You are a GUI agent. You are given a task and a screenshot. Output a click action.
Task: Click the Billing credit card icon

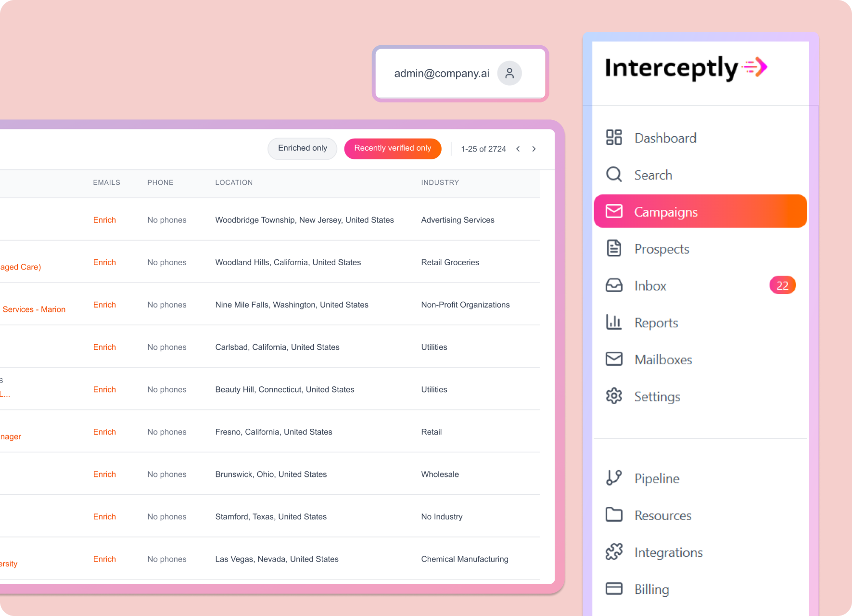click(x=614, y=589)
